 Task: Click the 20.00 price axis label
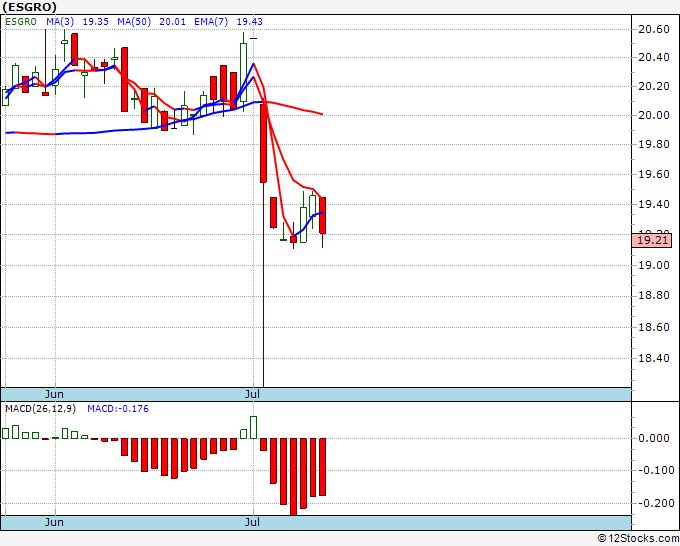654,115
